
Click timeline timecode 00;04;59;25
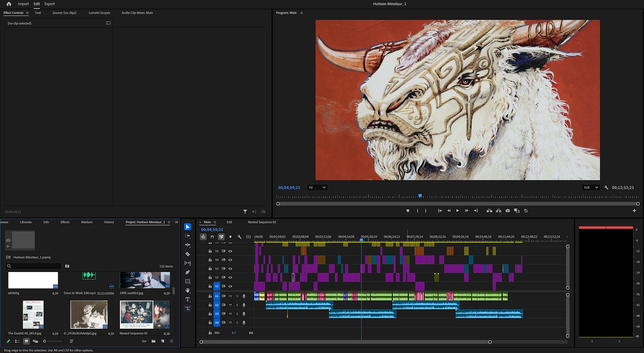click(x=212, y=229)
